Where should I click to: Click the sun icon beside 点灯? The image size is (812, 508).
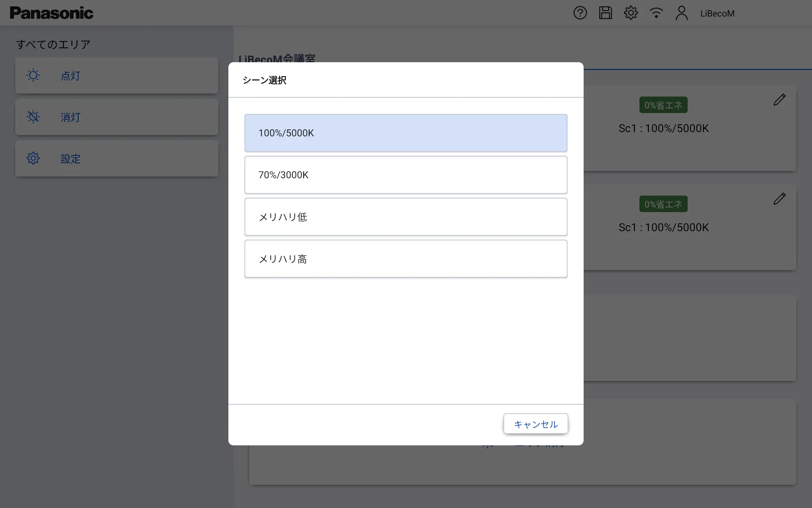tap(33, 75)
